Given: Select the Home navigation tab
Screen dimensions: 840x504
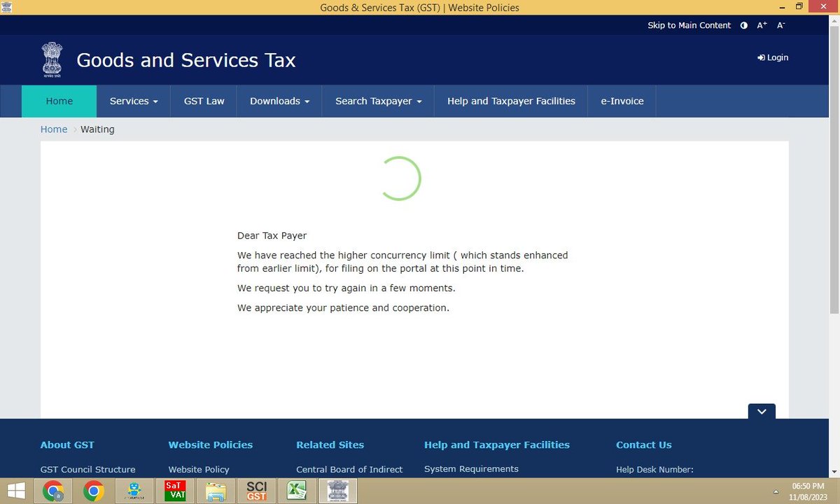Looking at the screenshot, I should [x=59, y=101].
